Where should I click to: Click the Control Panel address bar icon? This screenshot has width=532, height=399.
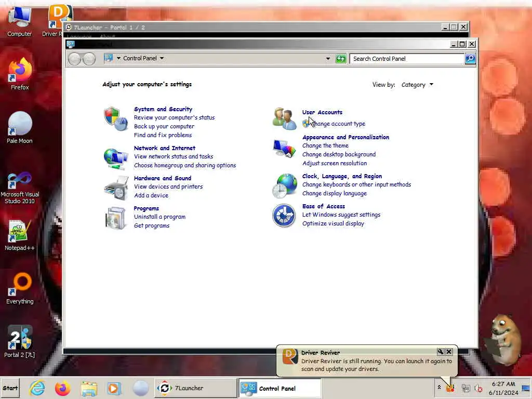pos(109,58)
